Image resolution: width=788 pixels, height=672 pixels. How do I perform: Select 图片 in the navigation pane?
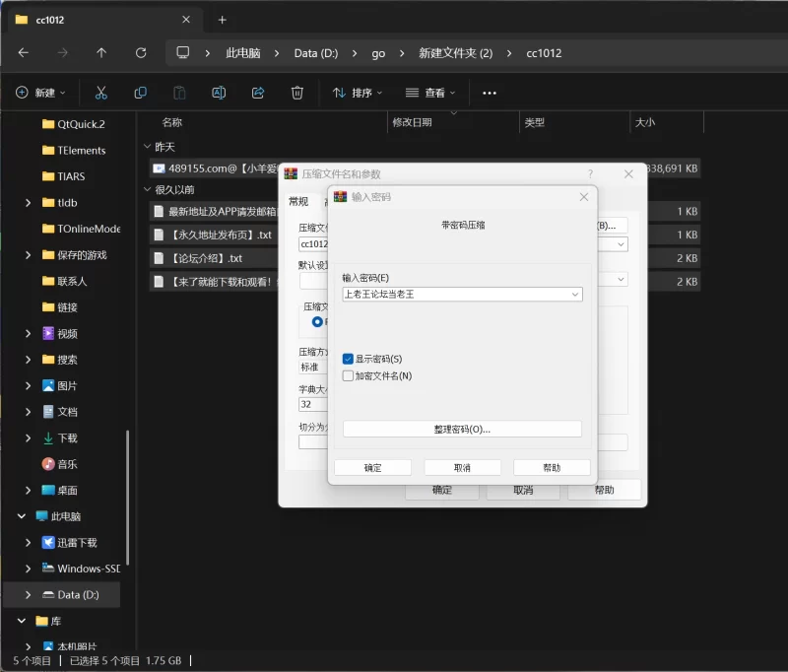[60, 385]
